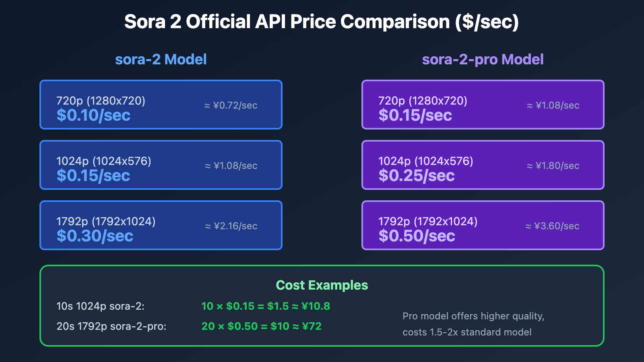Click the Sora 2 price comparison title
Image resolution: width=644 pixels, height=362 pixels.
321,22
